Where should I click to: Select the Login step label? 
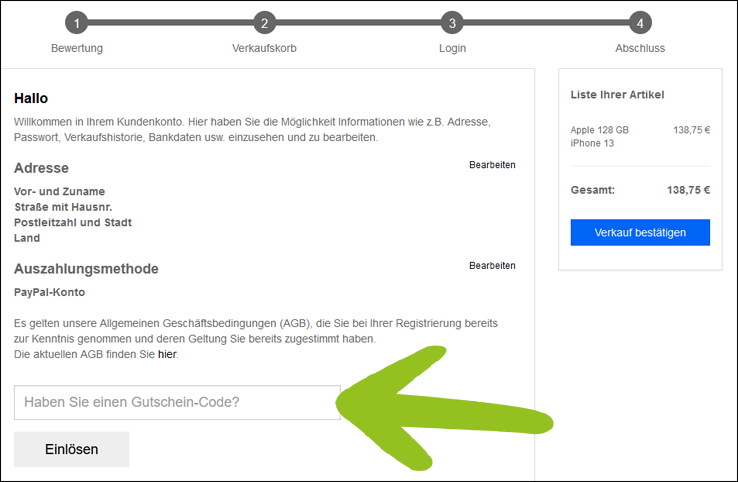pos(452,48)
